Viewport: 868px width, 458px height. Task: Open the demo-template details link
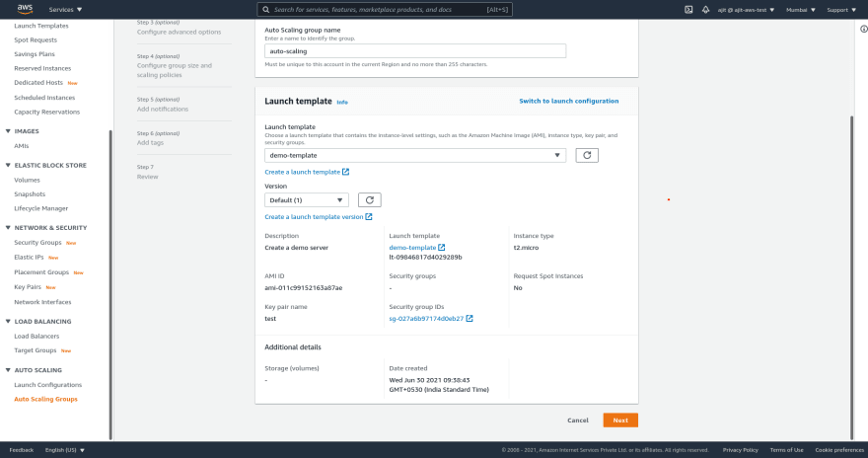click(x=412, y=248)
